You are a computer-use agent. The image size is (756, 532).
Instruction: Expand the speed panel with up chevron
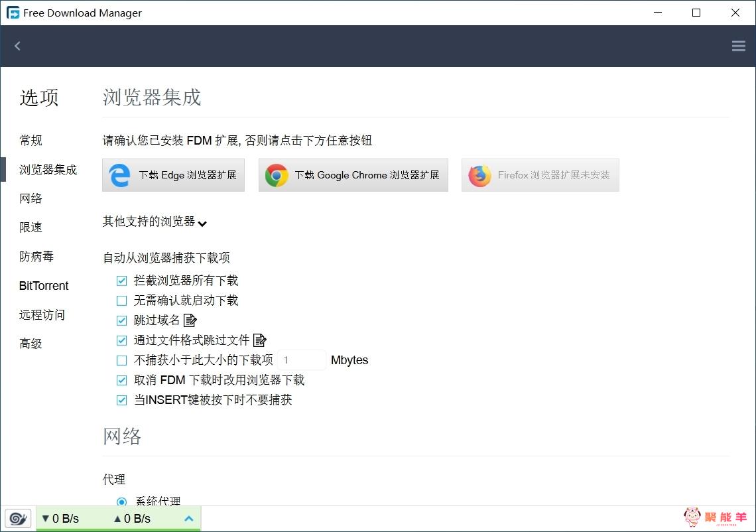pos(189,519)
